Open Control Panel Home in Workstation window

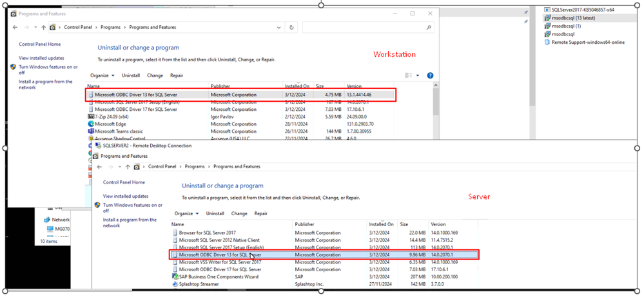[39, 44]
